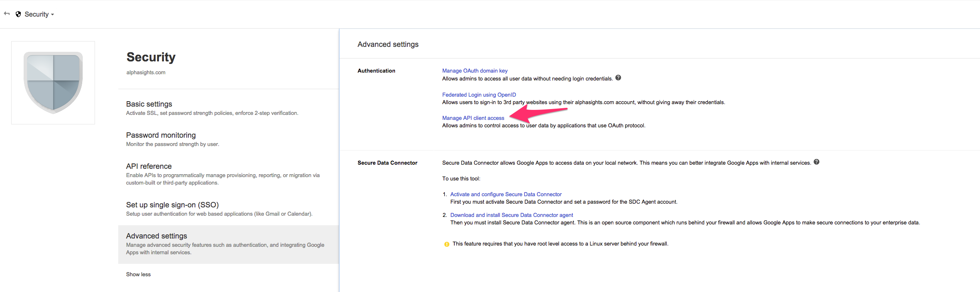Click 'This feature requires that you have root' note
The height and width of the screenshot is (292, 980).
560,244
